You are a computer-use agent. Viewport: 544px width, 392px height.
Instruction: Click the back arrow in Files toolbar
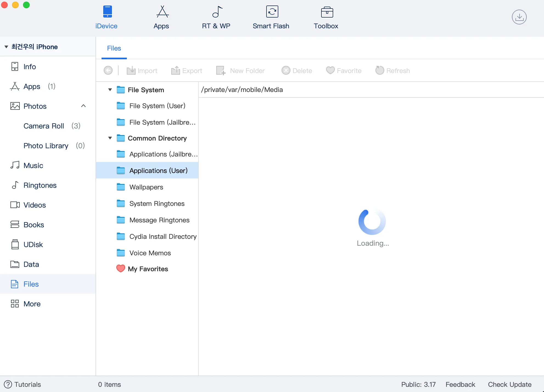tap(108, 71)
